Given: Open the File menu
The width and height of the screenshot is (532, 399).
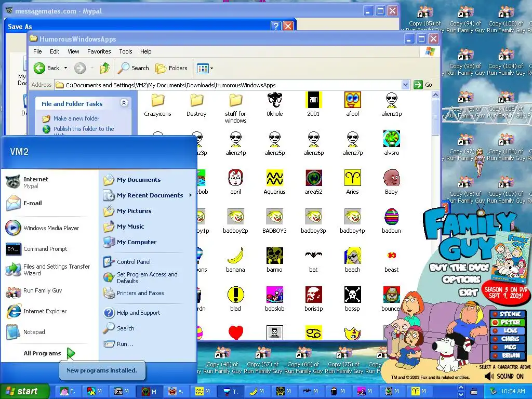Looking at the screenshot, I should 37,51.
